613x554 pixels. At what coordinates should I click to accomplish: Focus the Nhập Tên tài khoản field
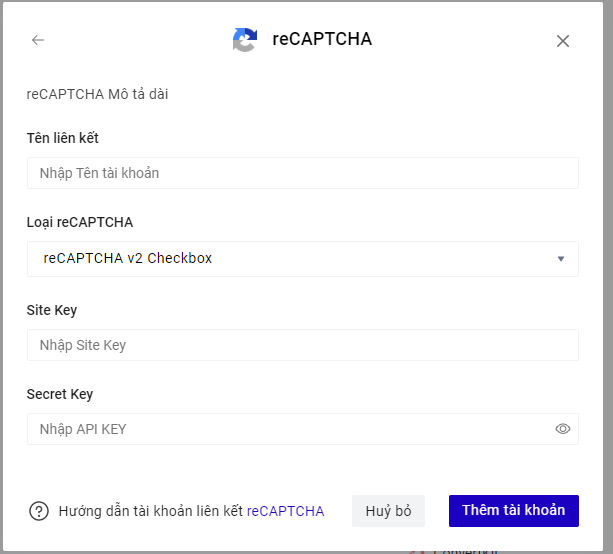tap(302, 173)
